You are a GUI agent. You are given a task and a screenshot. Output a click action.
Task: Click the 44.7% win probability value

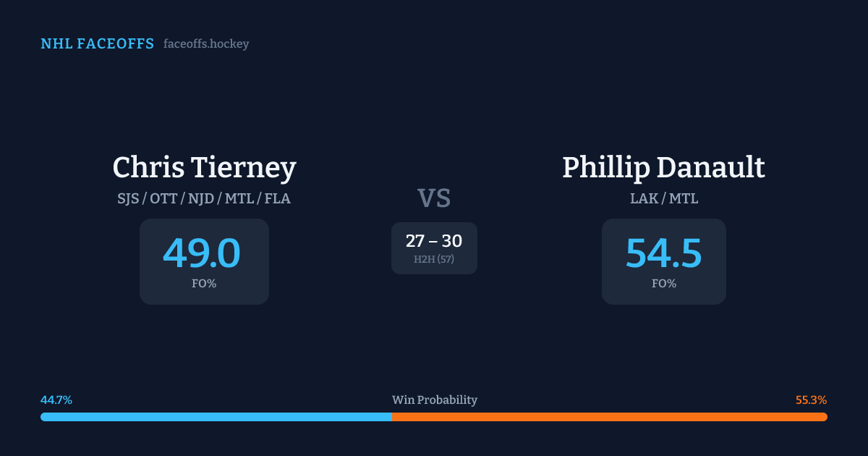[56, 400]
